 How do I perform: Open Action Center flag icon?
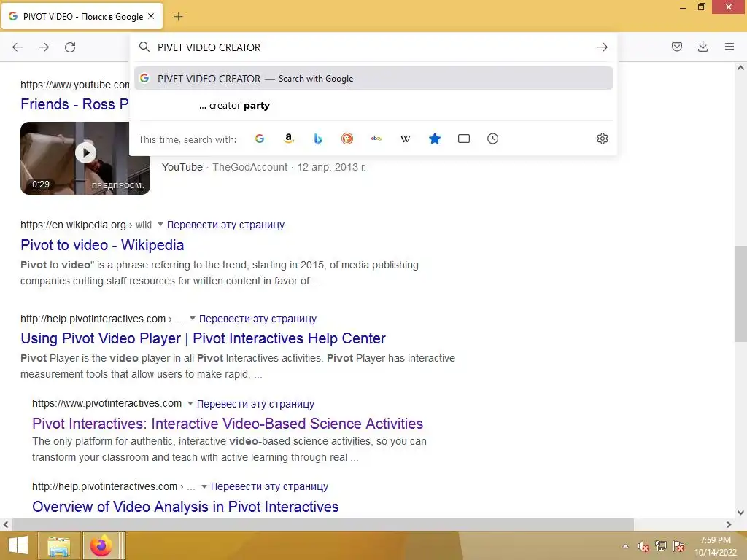[678, 546]
